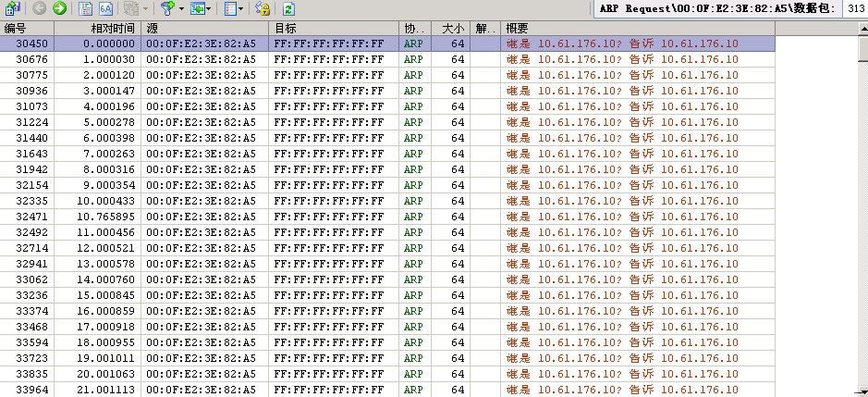
Task: Select packet number 32335
Action: (x=32, y=201)
